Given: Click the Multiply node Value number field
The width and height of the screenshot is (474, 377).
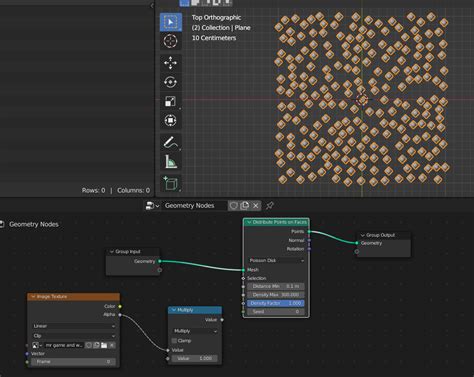Looking at the screenshot, I should pyautogui.click(x=195, y=358).
